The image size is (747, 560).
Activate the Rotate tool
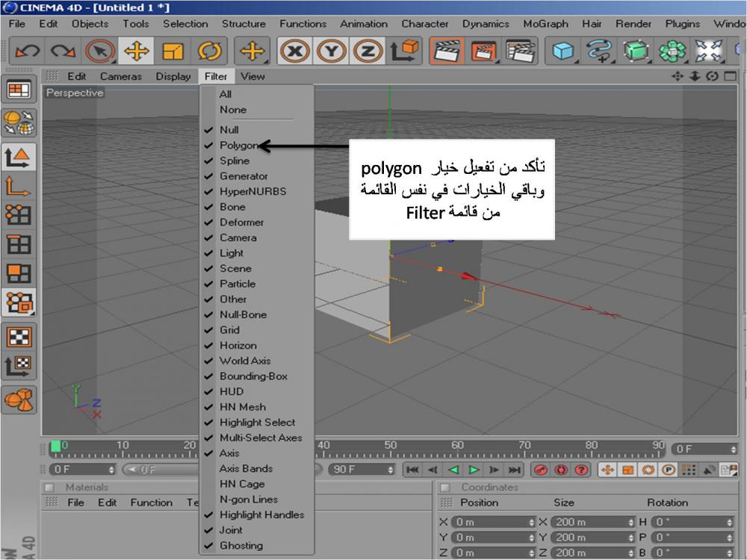pos(210,51)
